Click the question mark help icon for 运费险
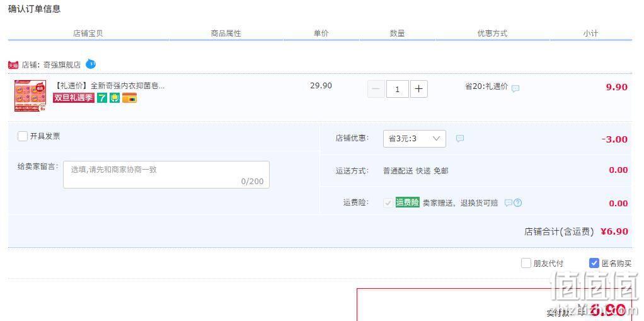 coord(518,202)
